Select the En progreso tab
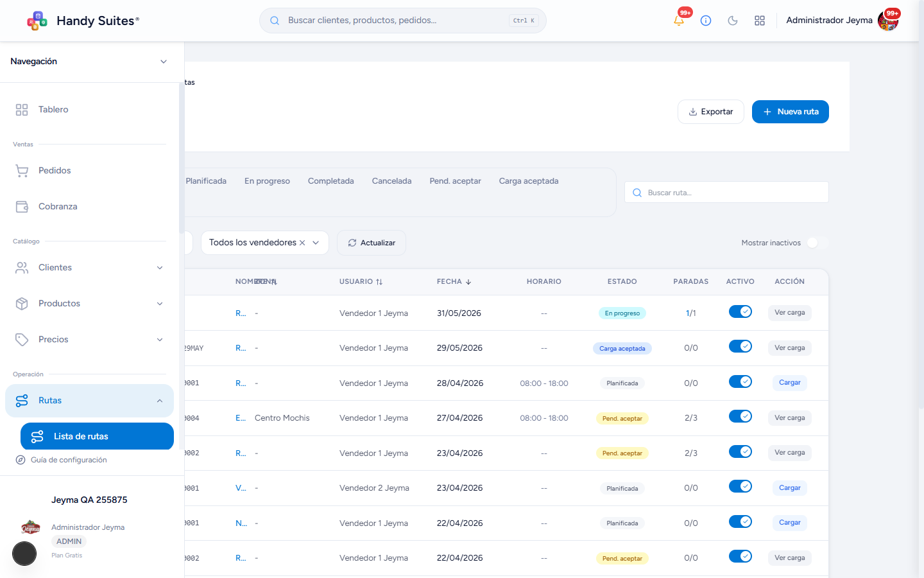 267,181
